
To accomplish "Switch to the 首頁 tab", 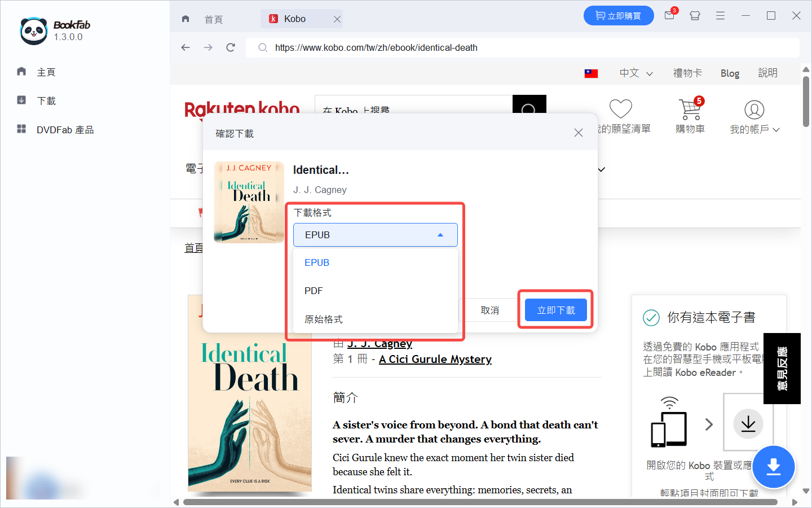I will pyautogui.click(x=213, y=19).
